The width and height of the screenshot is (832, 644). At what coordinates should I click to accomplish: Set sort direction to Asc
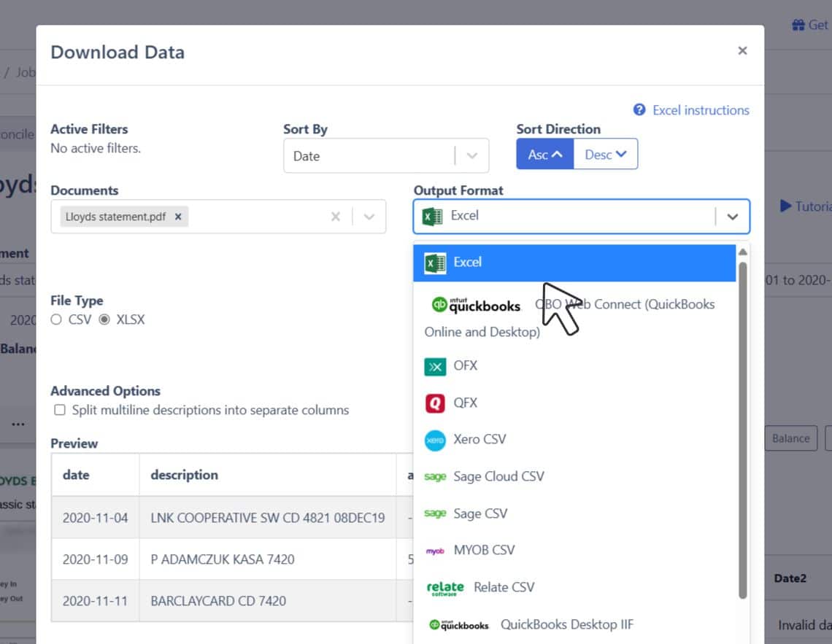(x=544, y=154)
